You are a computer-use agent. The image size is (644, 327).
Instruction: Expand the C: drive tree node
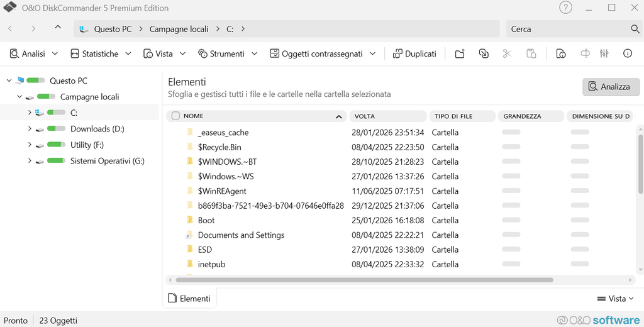[30, 112]
